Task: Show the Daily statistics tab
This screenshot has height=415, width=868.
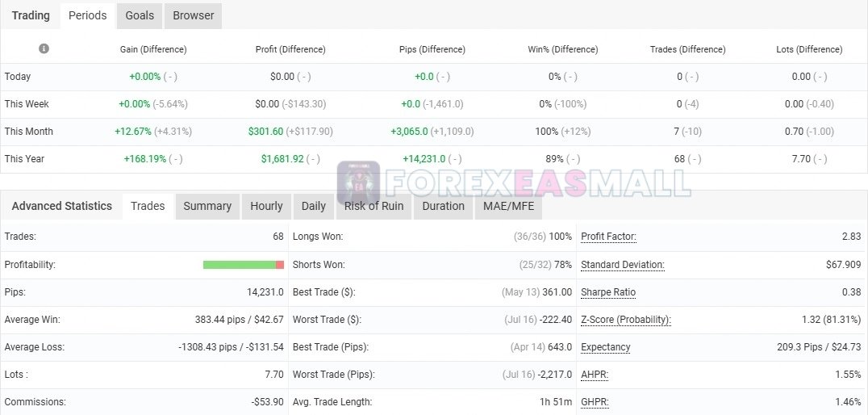Action: coord(313,206)
